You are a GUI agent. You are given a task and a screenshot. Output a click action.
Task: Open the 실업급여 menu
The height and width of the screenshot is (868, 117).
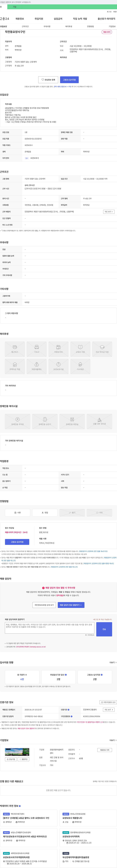(58, 19)
